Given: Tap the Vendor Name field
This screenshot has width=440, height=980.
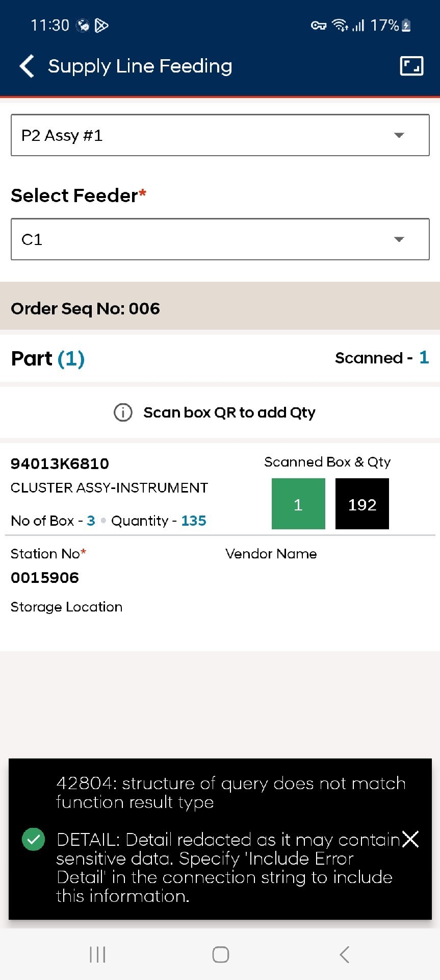Looking at the screenshot, I should click(271, 554).
